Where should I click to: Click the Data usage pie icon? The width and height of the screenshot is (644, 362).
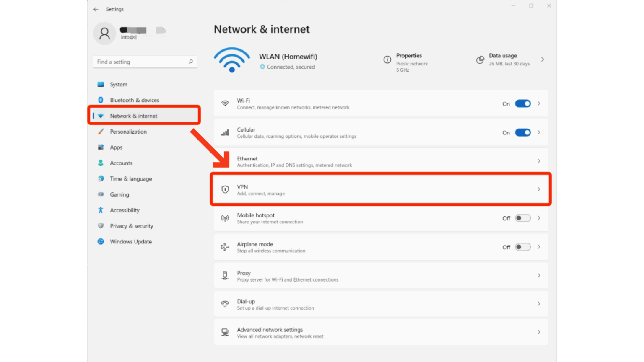coord(480,59)
